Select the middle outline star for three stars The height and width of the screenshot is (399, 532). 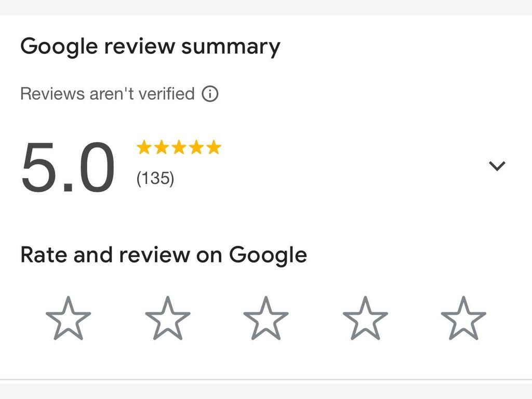pyautogui.click(x=266, y=318)
